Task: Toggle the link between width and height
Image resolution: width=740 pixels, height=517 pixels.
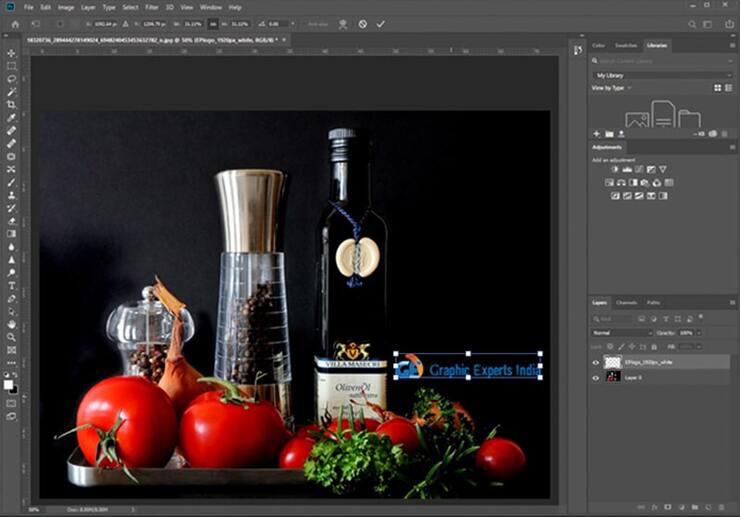Action: click(212, 23)
